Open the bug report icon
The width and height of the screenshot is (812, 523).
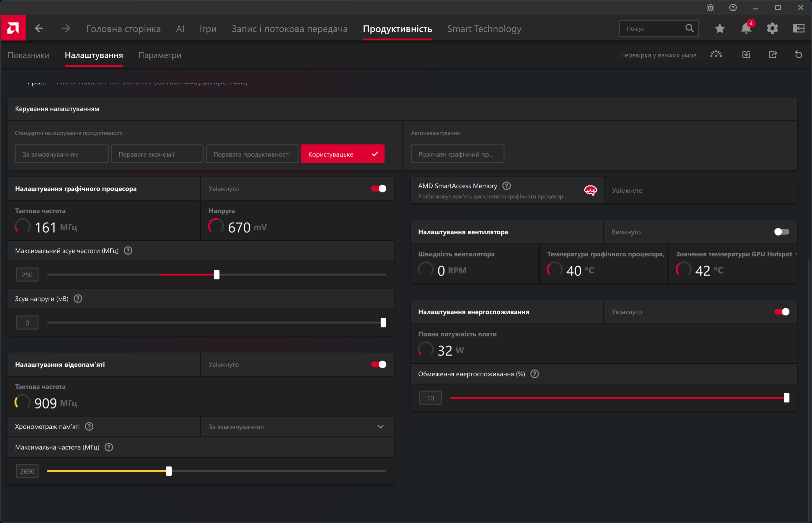pos(710,8)
